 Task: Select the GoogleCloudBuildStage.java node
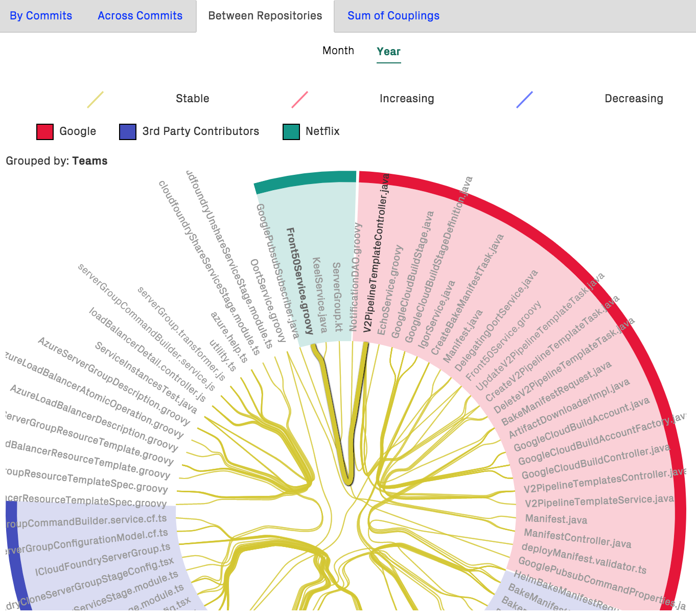click(413, 275)
